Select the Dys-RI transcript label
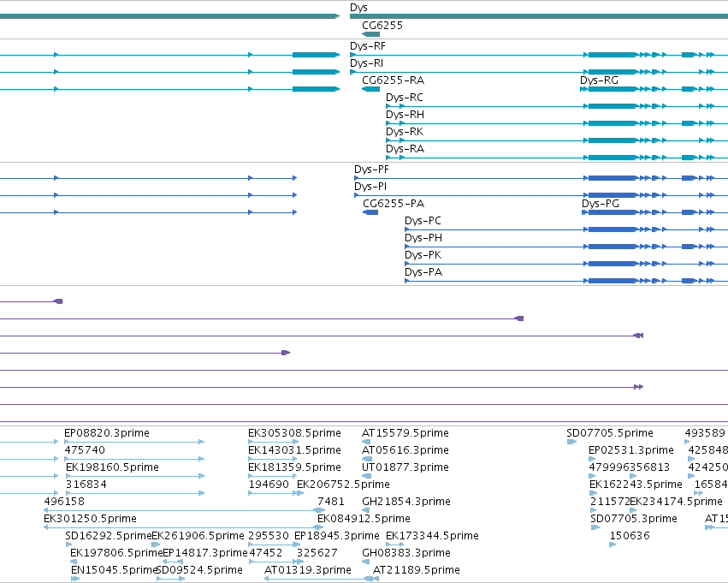 click(x=366, y=63)
